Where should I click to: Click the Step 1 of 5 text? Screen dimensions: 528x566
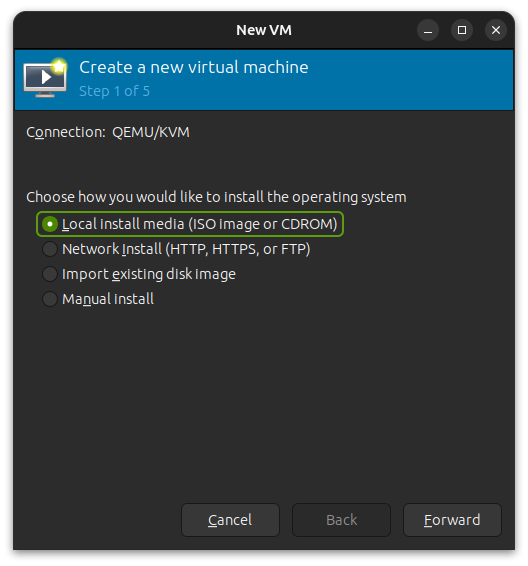click(114, 91)
